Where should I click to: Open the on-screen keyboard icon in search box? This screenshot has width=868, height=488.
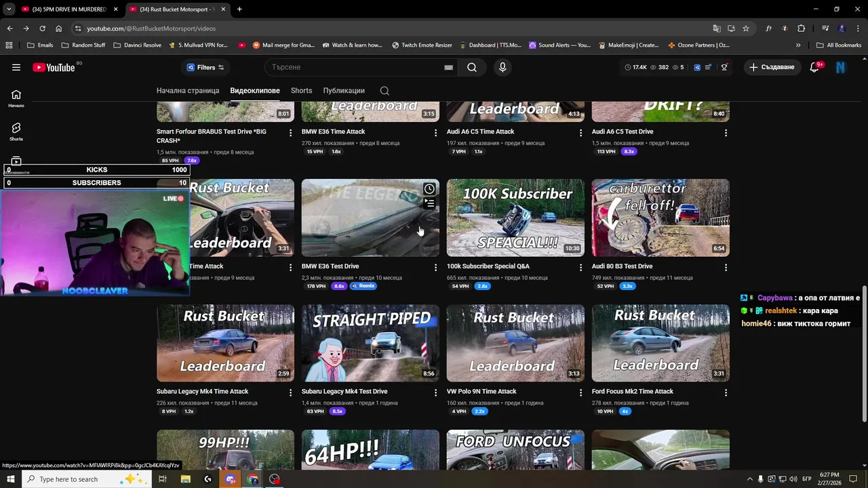coord(448,67)
